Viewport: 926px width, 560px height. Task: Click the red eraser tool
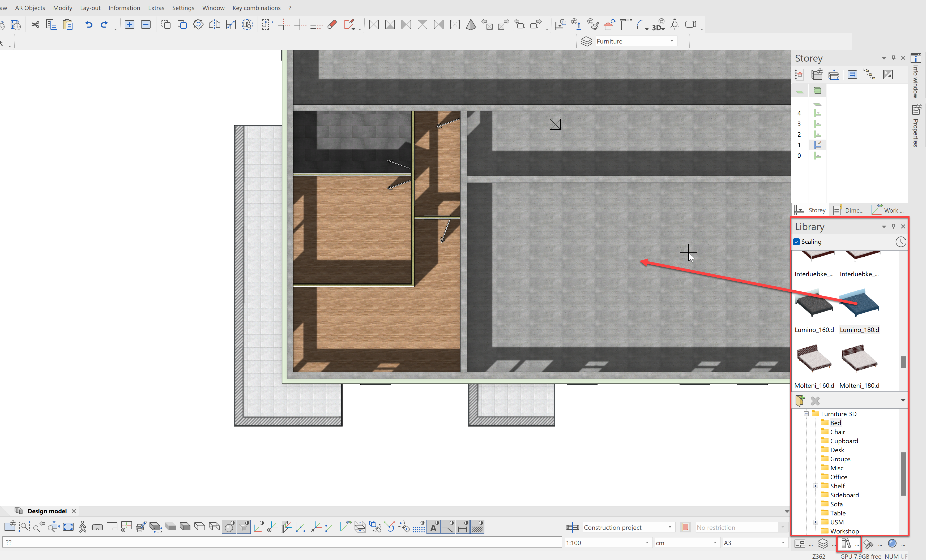332,25
